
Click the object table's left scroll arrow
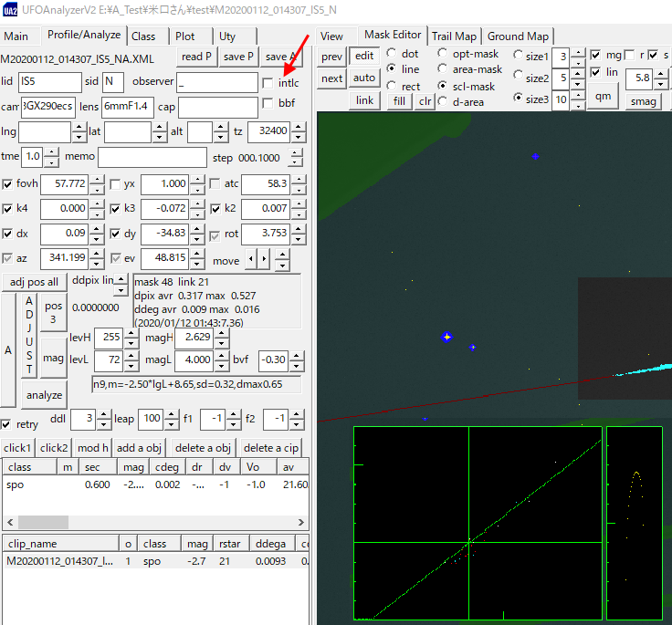coord(9,523)
